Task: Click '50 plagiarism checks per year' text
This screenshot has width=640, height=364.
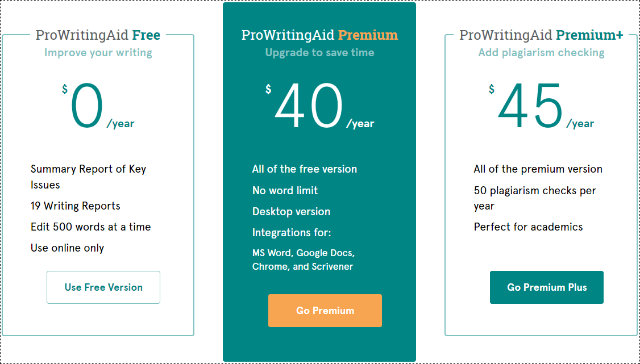Action: pos(535,198)
